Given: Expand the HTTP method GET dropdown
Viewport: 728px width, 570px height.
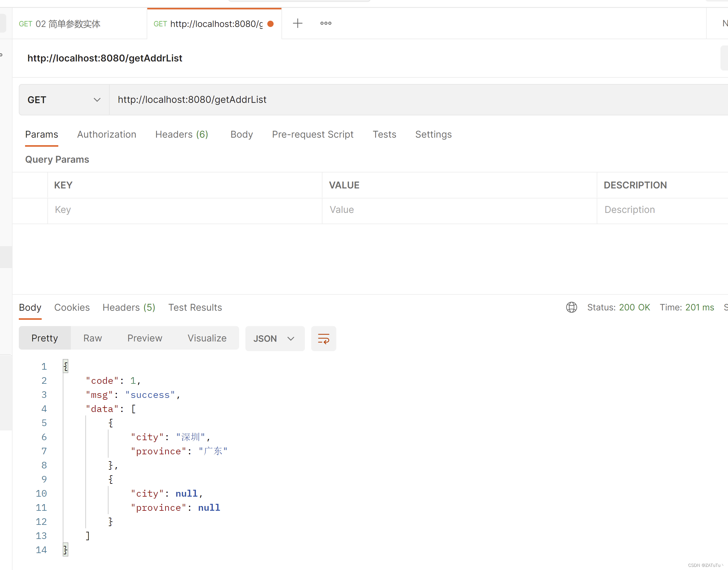Looking at the screenshot, I should pos(64,99).
